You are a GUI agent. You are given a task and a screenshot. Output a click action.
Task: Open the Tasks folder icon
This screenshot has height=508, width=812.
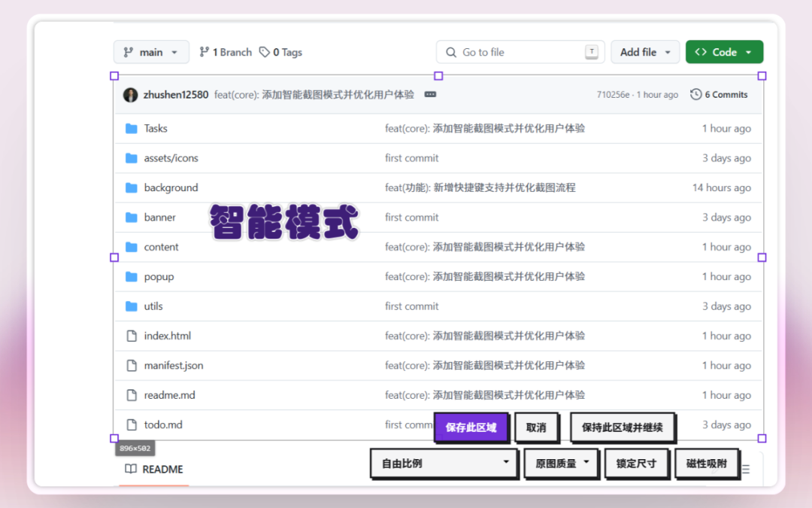pyautogui.click(x=132, y=128)
